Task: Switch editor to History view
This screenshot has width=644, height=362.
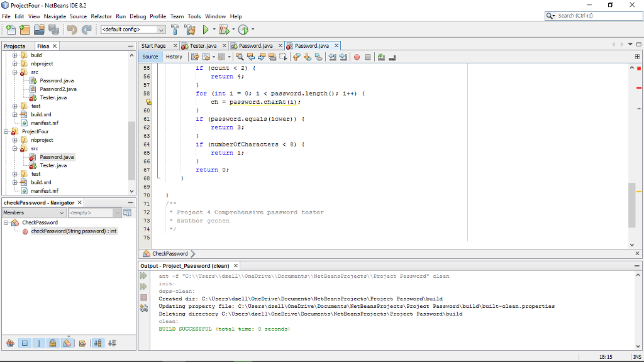Action: tap(174, 57)
